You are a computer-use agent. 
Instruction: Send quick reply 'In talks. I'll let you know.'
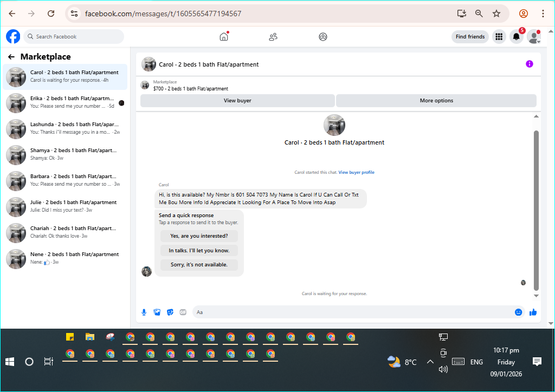pos(199,250)
